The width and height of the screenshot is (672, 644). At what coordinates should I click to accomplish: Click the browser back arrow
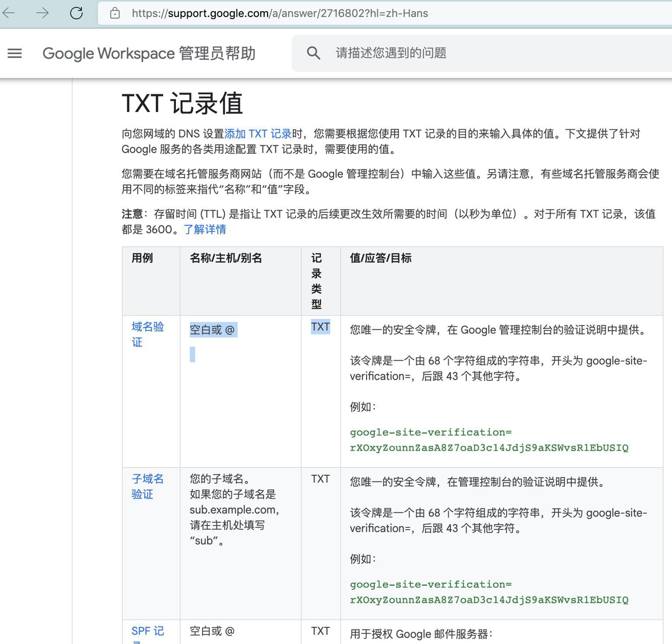click(x=8, y=13)
